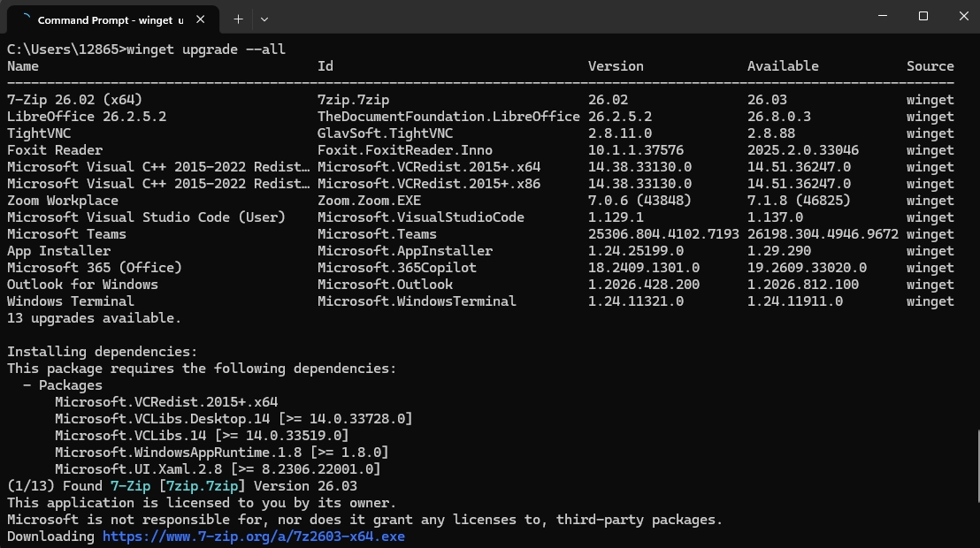980x548 pixels.
Task: Open the 7-zip.org download link
Action: click(x=254, y=537)
